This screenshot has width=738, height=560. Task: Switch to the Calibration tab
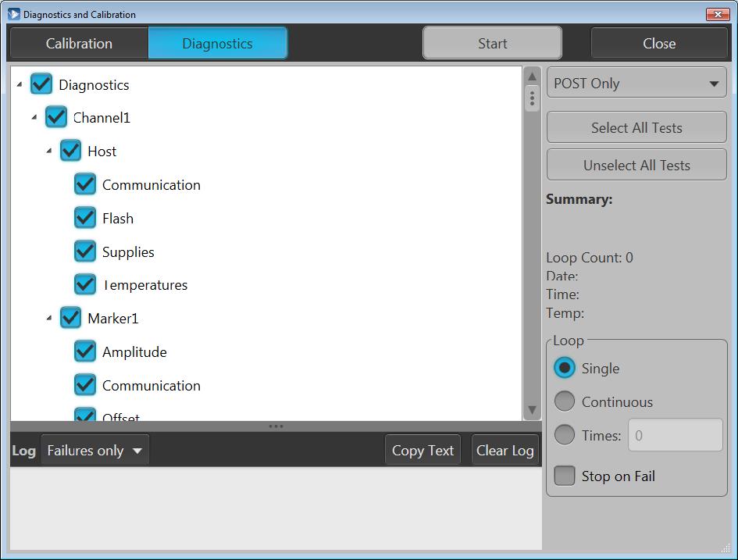click(79, 44)
